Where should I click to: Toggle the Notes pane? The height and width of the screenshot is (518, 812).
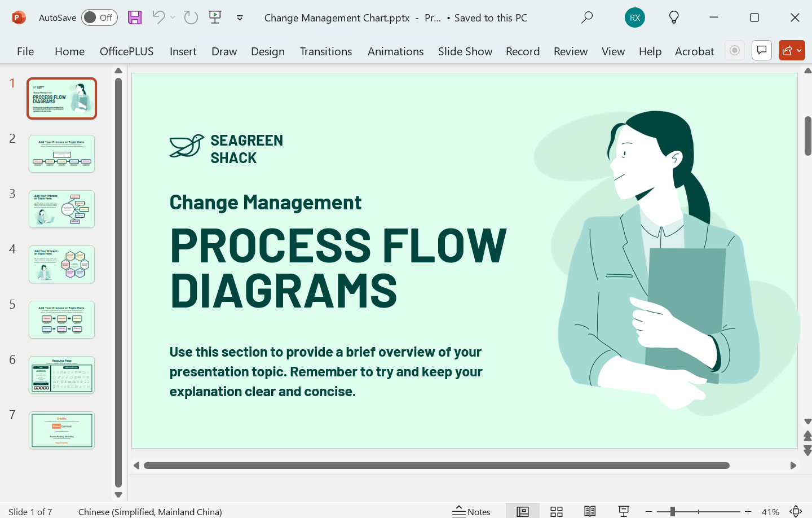(471, 511)
